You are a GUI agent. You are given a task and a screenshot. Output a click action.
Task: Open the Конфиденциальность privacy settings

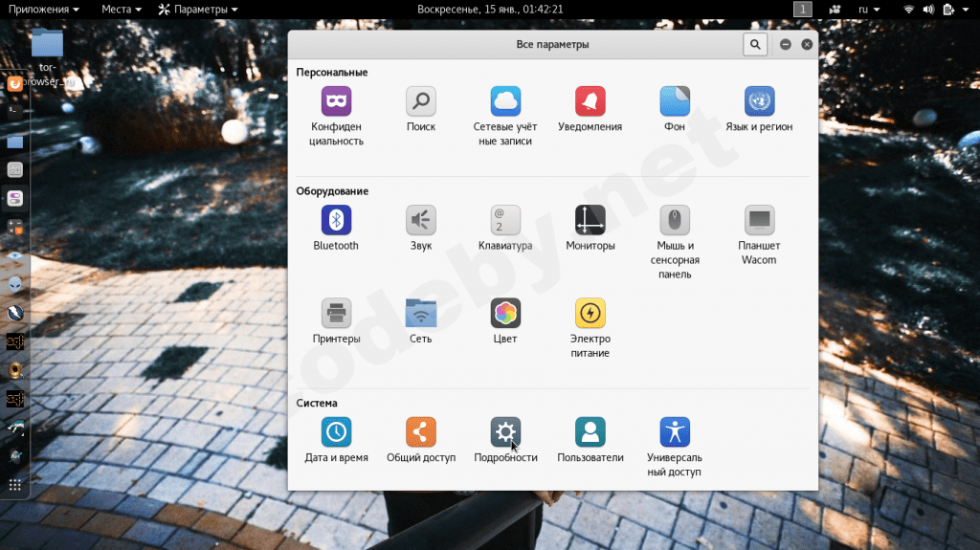[336, 102]
